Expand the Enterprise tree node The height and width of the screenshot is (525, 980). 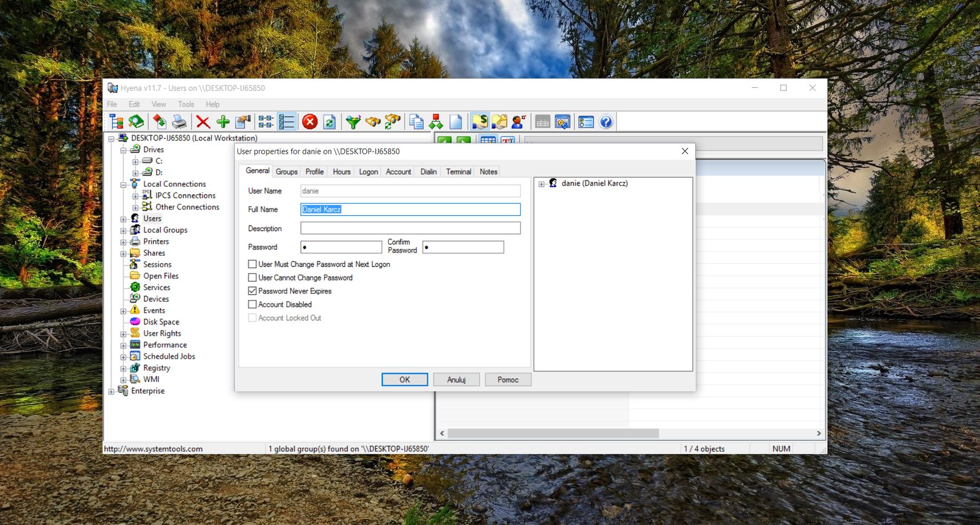point(112,391)
